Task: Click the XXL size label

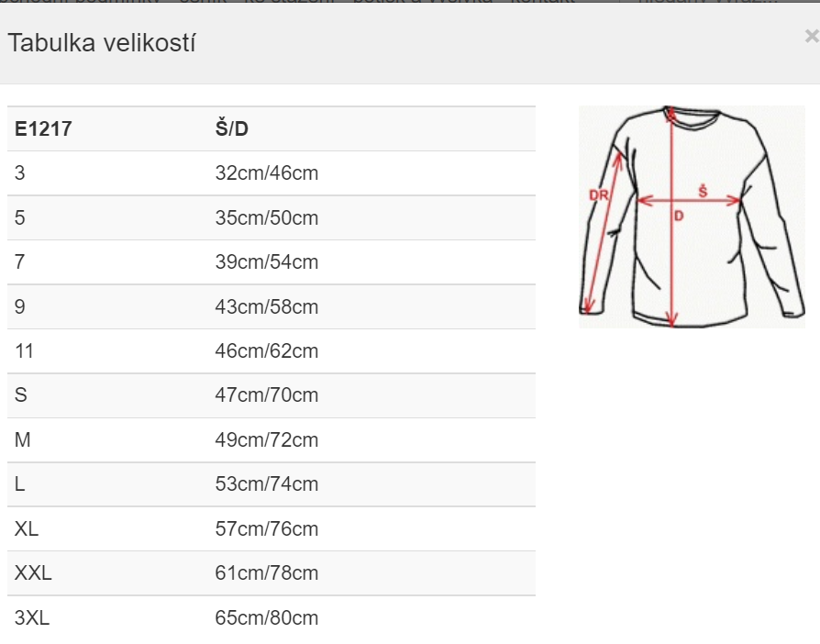Action: (x=33, y=573)
